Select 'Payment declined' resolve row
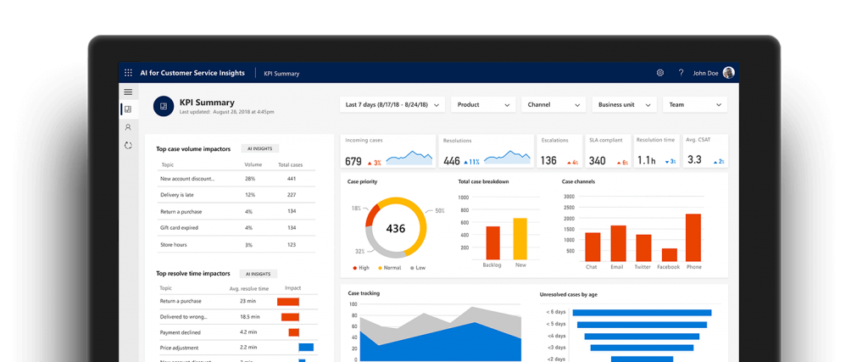Screen dimensions: 868x362 click(236, 332)
